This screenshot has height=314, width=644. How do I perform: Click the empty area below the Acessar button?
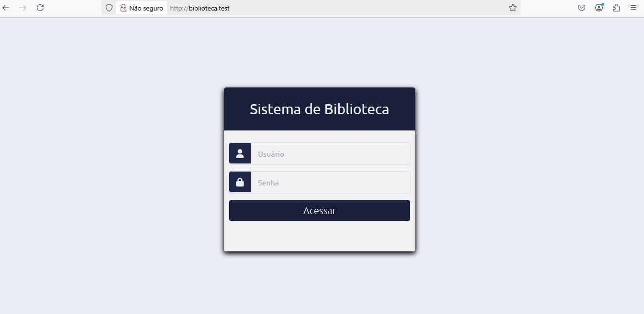[x=319, y=236]
